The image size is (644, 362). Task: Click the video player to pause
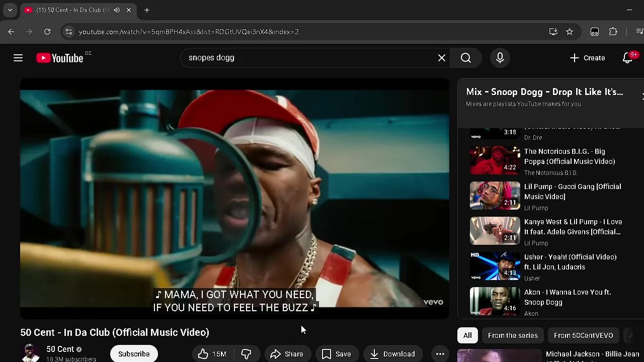(234, 199)
